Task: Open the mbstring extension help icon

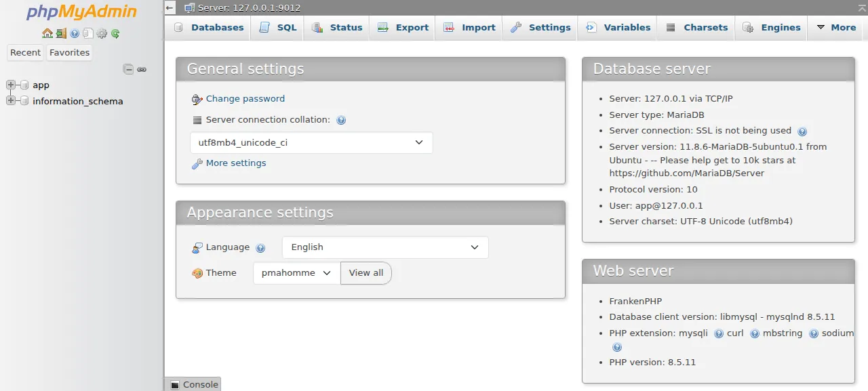Action: [x=814, y=334]
